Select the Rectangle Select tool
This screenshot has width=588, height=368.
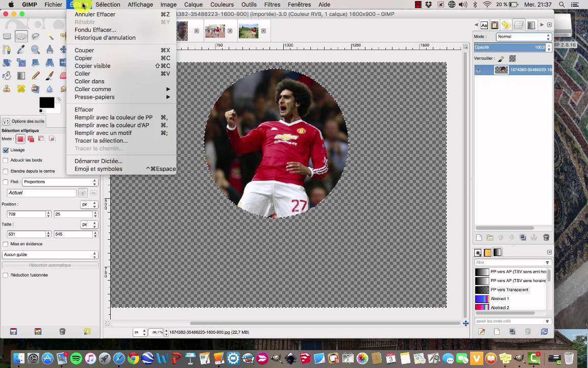pyautogui.click(x=7, y=36)
